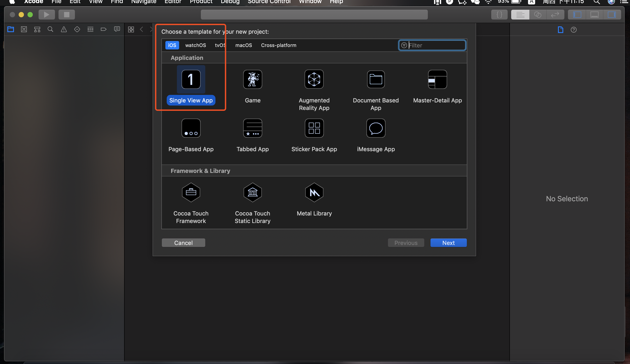Click the Next button
The width and height of the screenshot is (630, 364).
click(x=448, y=243)
